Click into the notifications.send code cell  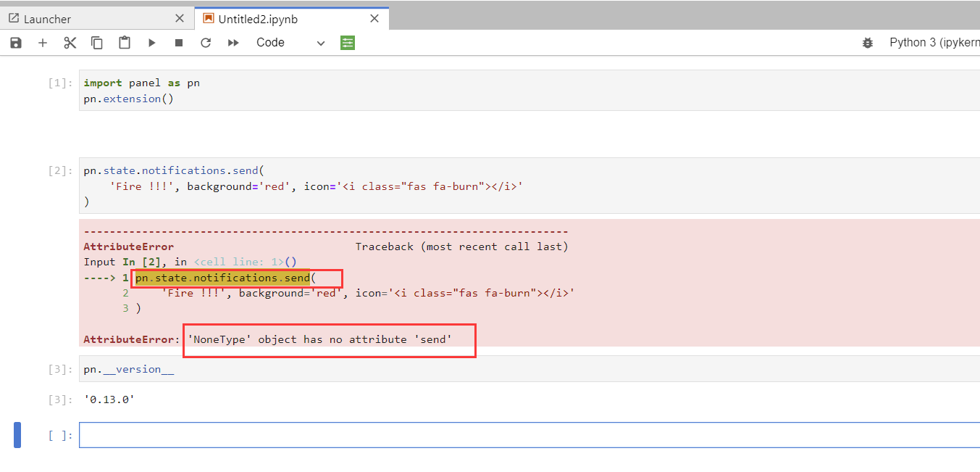point(529,186)
